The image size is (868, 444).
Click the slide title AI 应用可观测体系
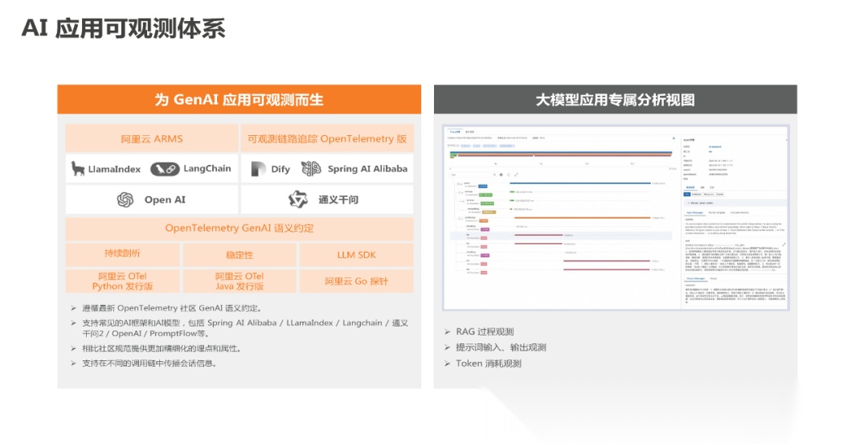coord(124,28)
